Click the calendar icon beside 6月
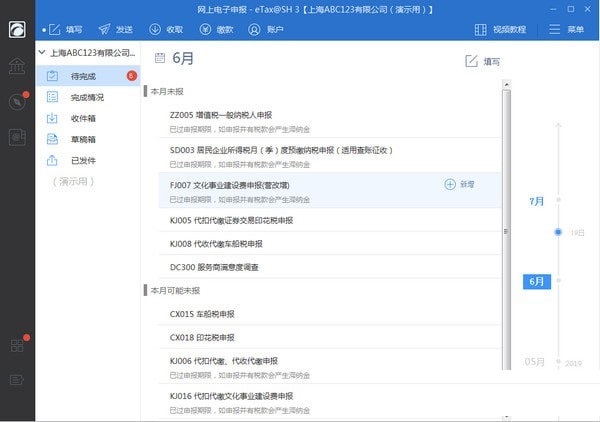 click(160, 58)
